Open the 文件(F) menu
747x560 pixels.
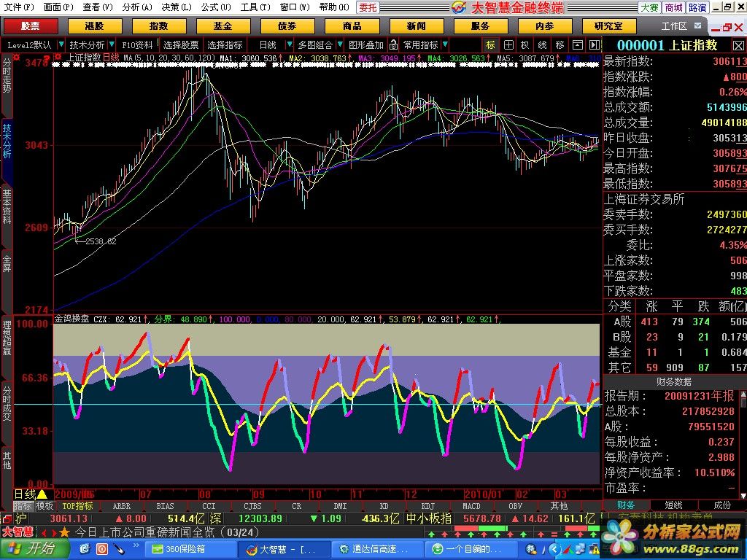(19, 7)
